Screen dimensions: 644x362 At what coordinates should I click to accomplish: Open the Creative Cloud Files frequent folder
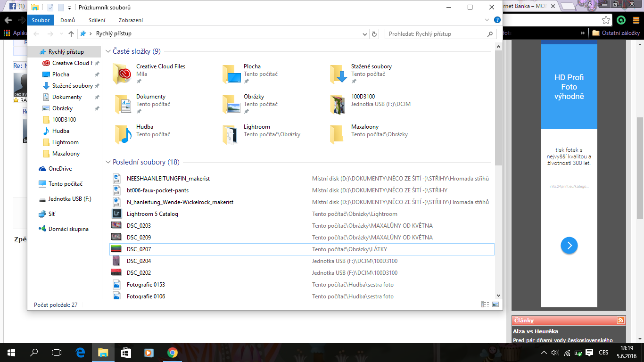[150, 74]
